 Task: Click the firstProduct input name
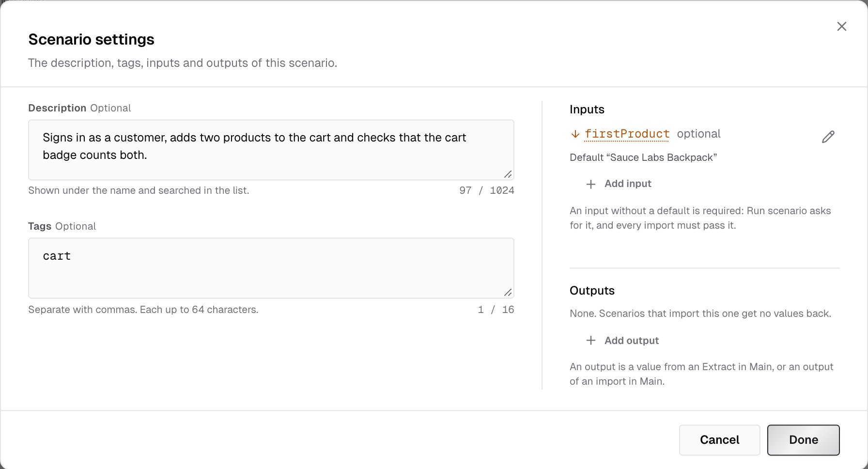point(627,134)
